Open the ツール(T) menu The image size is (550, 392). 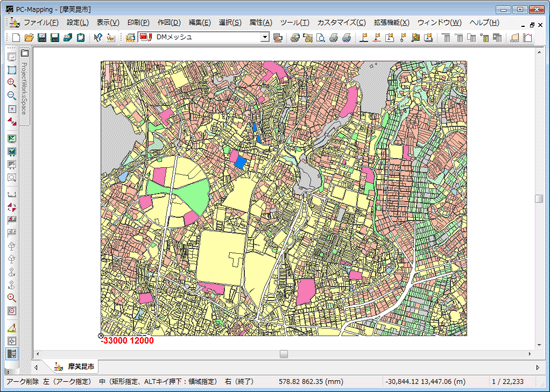click(295, 23)
